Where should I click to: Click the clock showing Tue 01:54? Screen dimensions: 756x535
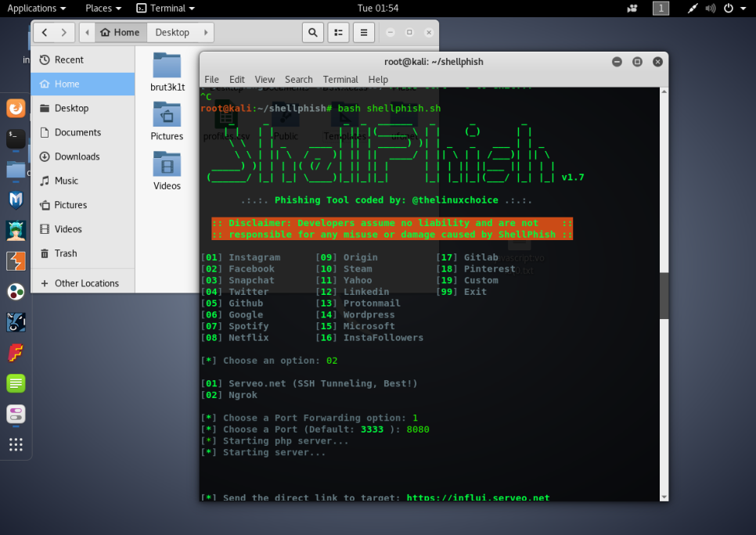click(x=378, y=8)
